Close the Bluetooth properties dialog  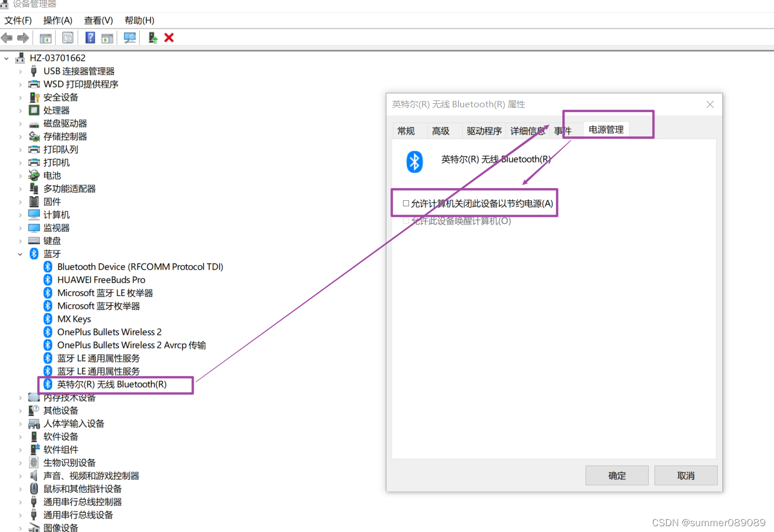coord(710,104)
